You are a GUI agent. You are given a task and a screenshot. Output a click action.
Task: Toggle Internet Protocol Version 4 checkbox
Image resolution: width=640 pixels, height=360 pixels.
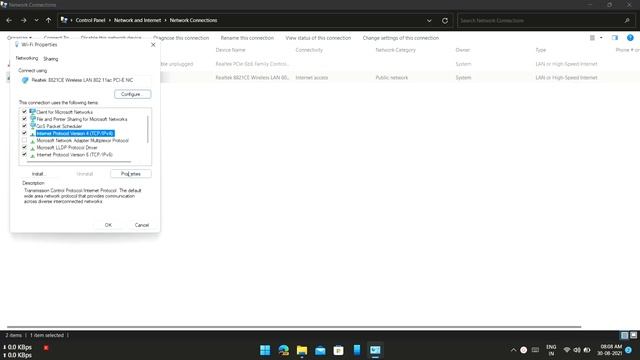click(x=24, y=133)
